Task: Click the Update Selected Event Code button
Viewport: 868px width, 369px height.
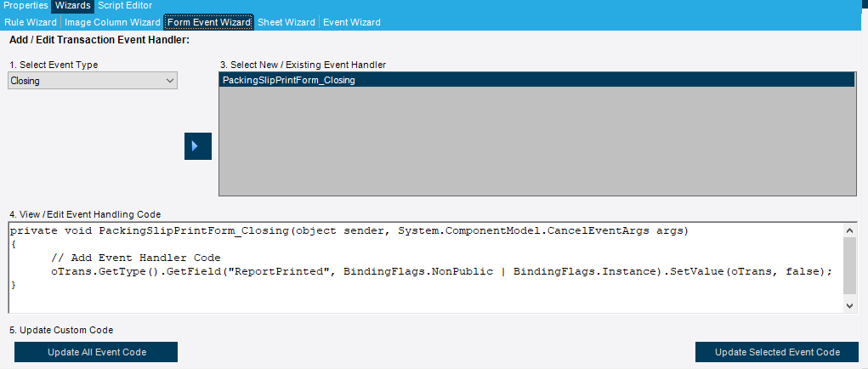Action: point(777,352)
